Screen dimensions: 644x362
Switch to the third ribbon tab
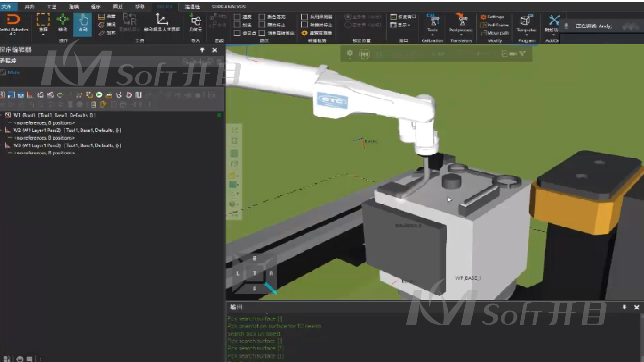point(52,7)
